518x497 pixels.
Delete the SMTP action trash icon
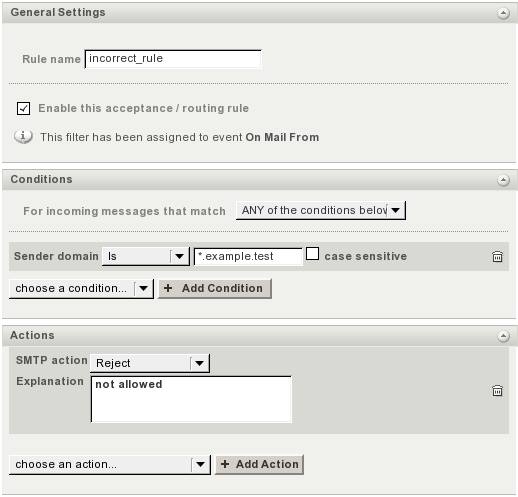497,390
